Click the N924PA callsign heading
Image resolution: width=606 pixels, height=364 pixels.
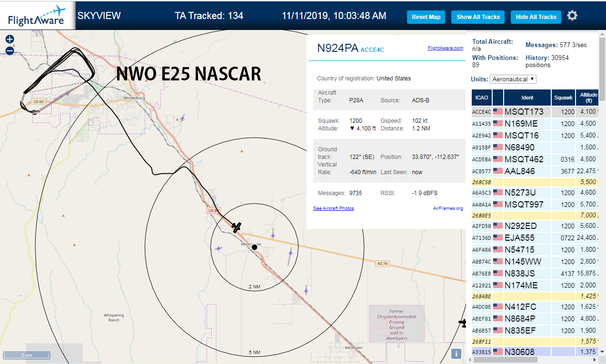coord(338,48)
